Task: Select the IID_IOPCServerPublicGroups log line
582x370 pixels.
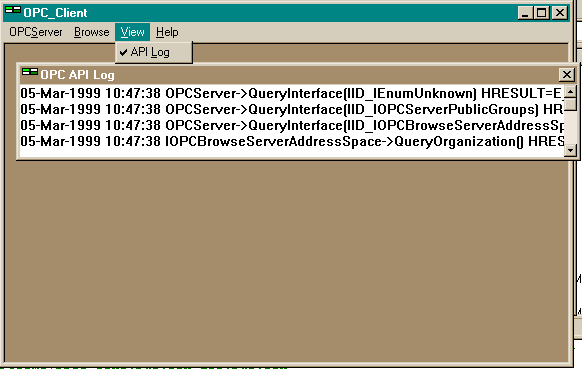Action: pyautogui.click(x=292, y=109)
